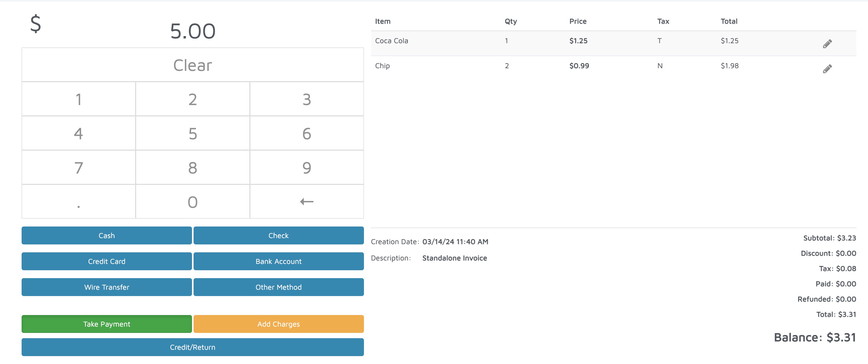Select Cash payment method
Screen dimensions: 868x364
tap(106, 235)
